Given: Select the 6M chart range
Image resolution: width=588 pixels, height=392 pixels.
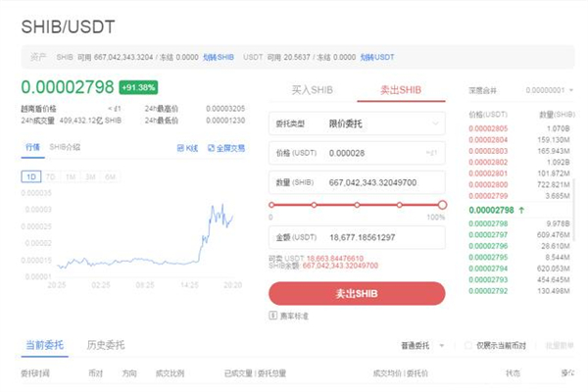Looking at the screenshot, I should click(110, 176).
